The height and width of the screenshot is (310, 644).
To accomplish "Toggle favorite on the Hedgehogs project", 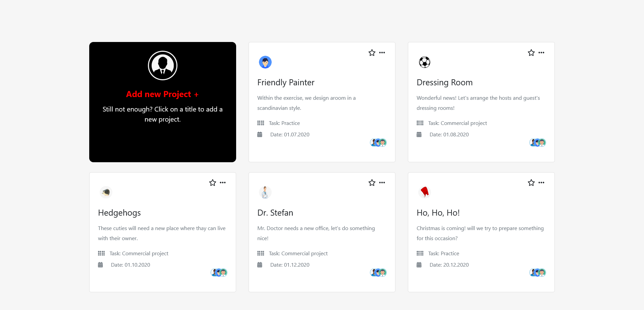I will (x=212, y=182).
